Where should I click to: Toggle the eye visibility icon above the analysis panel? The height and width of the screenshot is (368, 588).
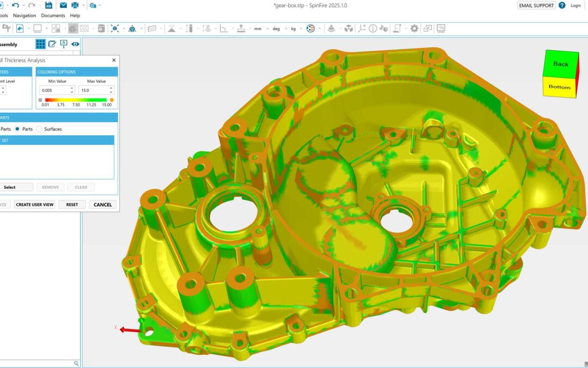pos(75,44)
